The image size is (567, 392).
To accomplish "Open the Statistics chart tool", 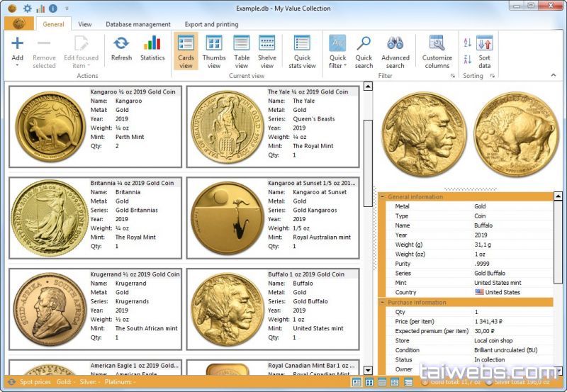I will point(152,49).
